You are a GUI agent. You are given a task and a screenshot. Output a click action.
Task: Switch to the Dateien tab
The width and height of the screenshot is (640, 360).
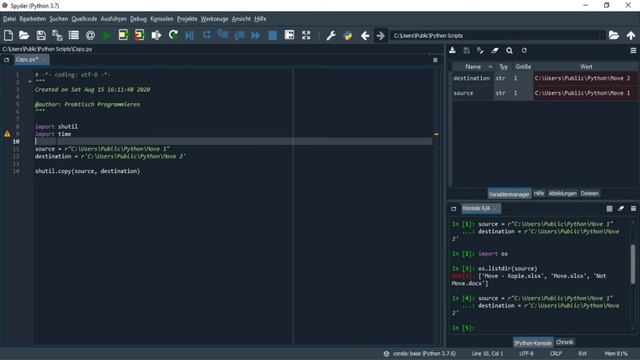pos(589,193)
